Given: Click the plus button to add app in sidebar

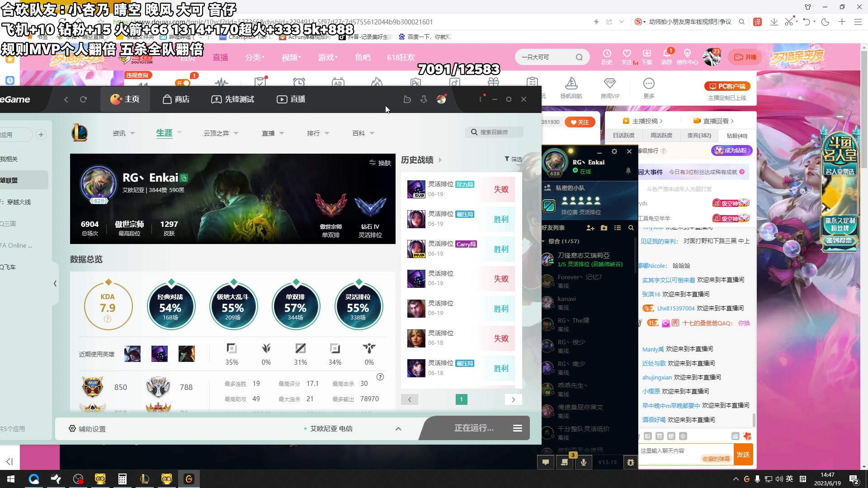Looking at the screenshot, I should pos(41,135).
